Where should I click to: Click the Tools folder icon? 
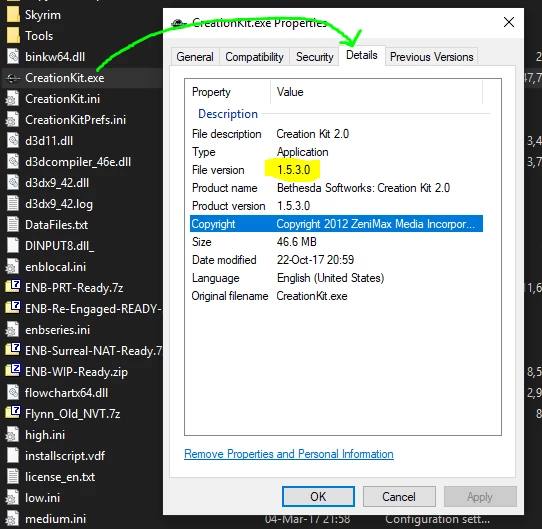point(13,36)
